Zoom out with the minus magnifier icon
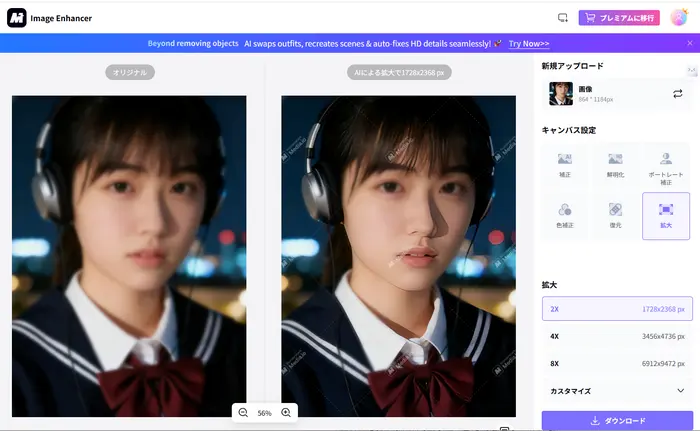 (x=243, y=413)
